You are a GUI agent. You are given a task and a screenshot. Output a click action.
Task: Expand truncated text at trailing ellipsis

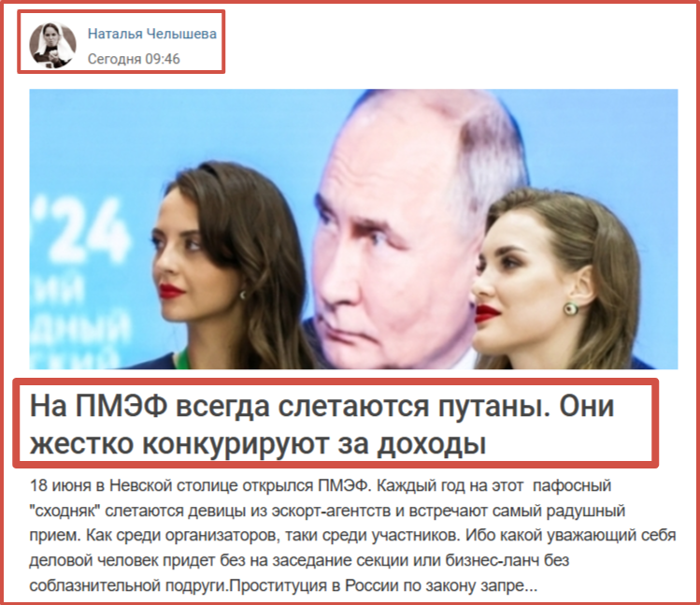click(531, 586)
